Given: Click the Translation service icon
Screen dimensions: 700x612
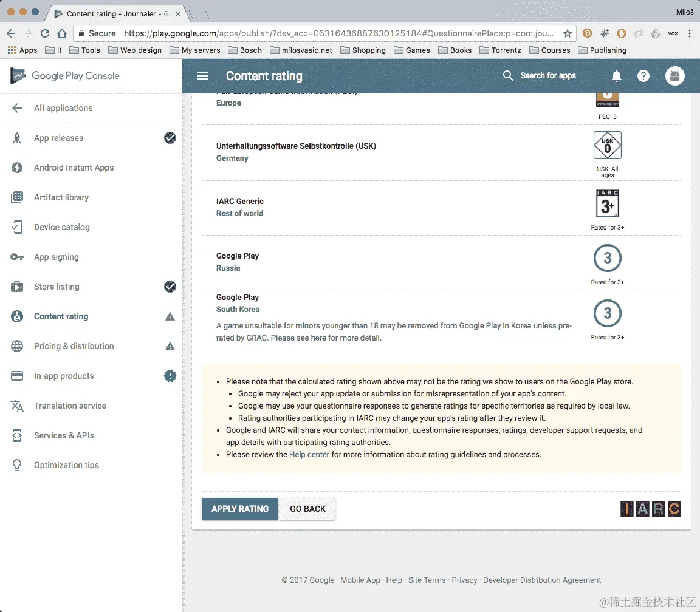Looking at the screenshot, I should [17, 406].
